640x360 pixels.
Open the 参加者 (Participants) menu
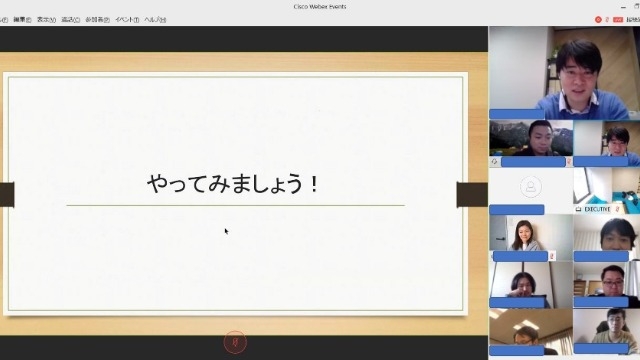pyautogui.click(x=97, y=20)
